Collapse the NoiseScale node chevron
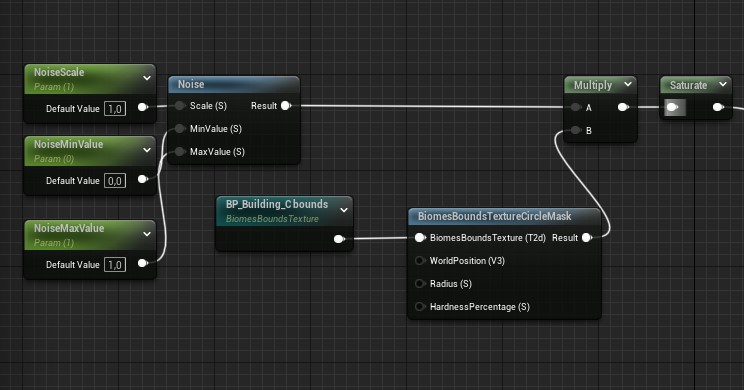This screenshot has width=744, height=390. [x=147, y=78]
